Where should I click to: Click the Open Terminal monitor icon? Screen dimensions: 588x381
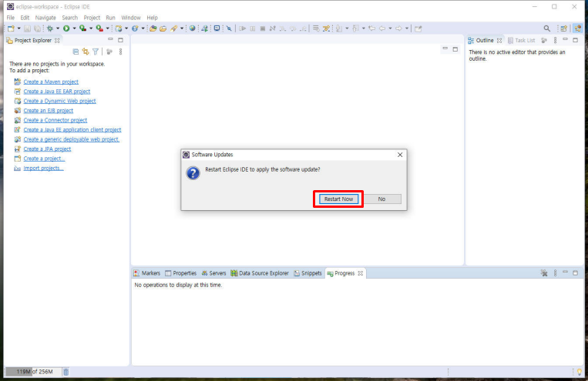coord(217,28)
